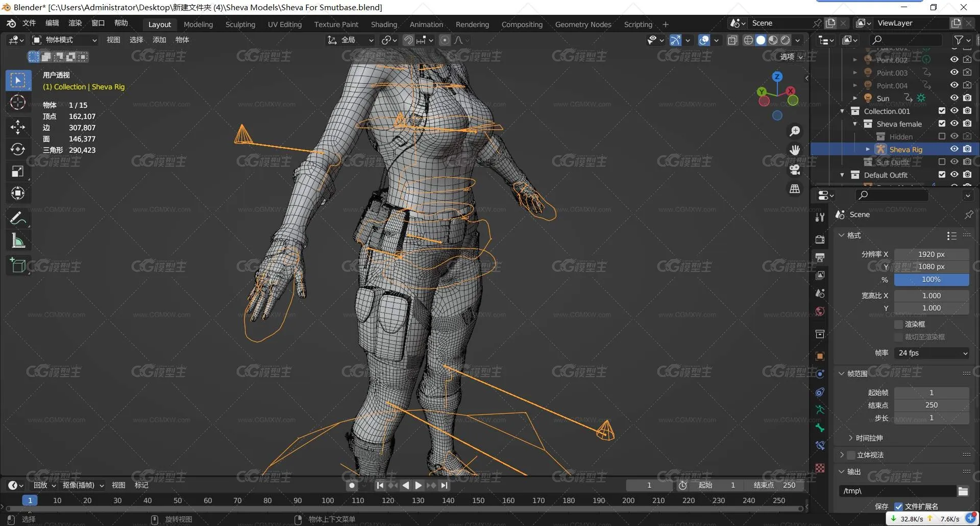Switch to wireframe shading mode
Viewport: 980px width, 526px height.
point(748,40)
